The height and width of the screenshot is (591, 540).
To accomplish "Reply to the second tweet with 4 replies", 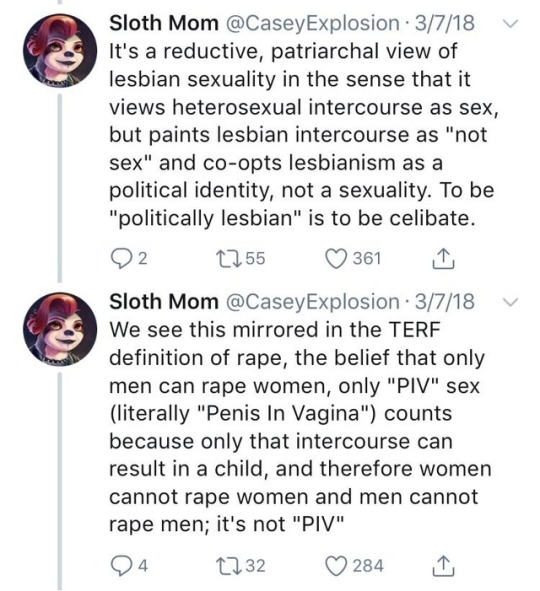I will coord(120,566).
